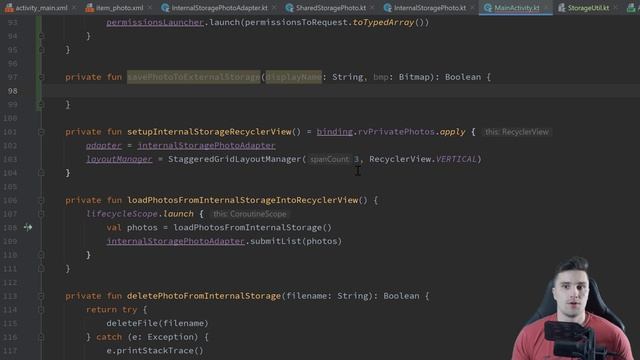Close the InternalStoragePhoto.kt tab
The height and width of the screenshot is (360, 640).
click(472, 8)
